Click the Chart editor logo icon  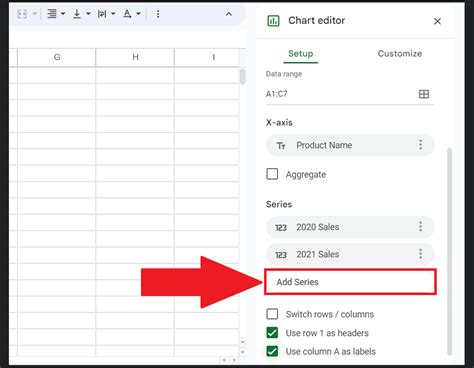pyautogui.click(x=274, y=21)
